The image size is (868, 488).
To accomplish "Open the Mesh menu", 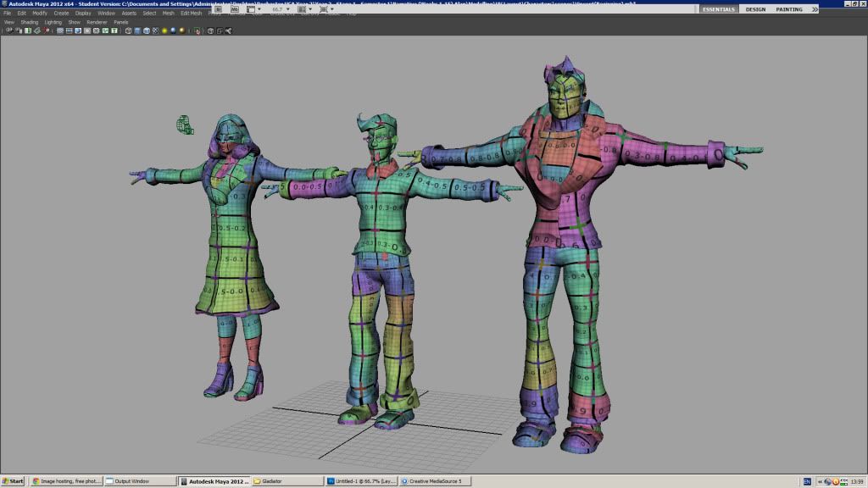I will tap(169, 14).
